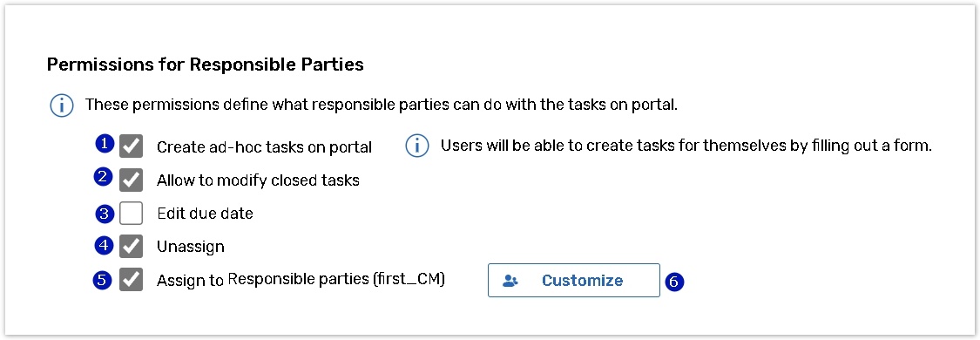Screen dimensions: 980x340
Task: Open the Customize button
Action: [x=574, y=280]
